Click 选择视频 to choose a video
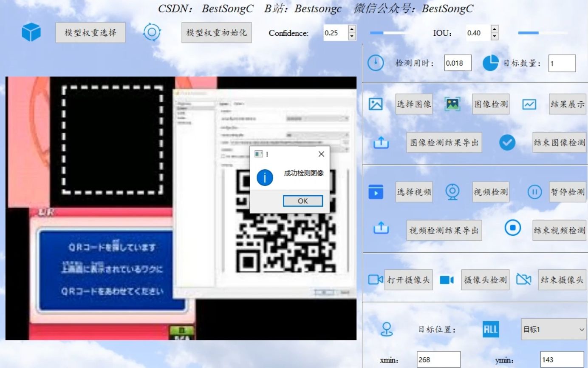This screenshot has height=368, width=588. coord(414,192)
